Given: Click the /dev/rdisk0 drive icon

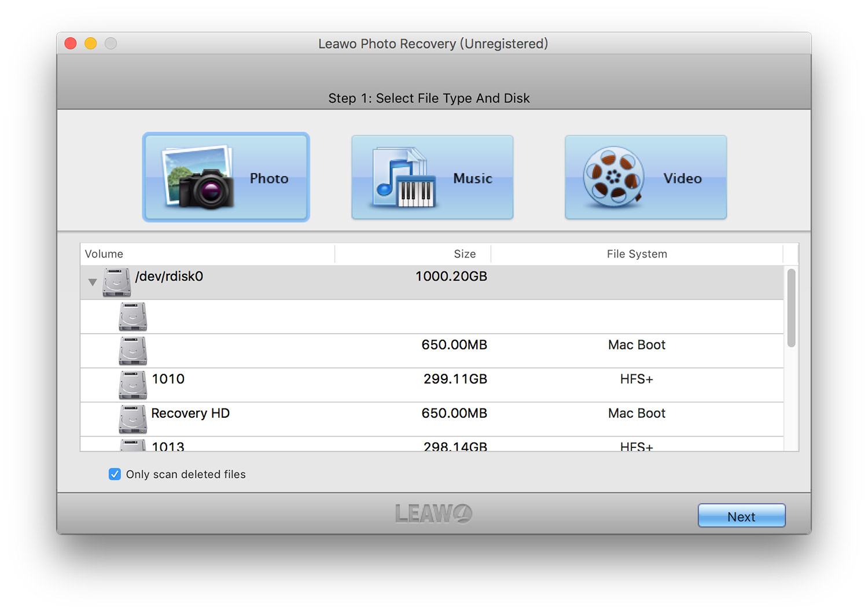Looking at the screenshot, I should click(x=116, y=282).
